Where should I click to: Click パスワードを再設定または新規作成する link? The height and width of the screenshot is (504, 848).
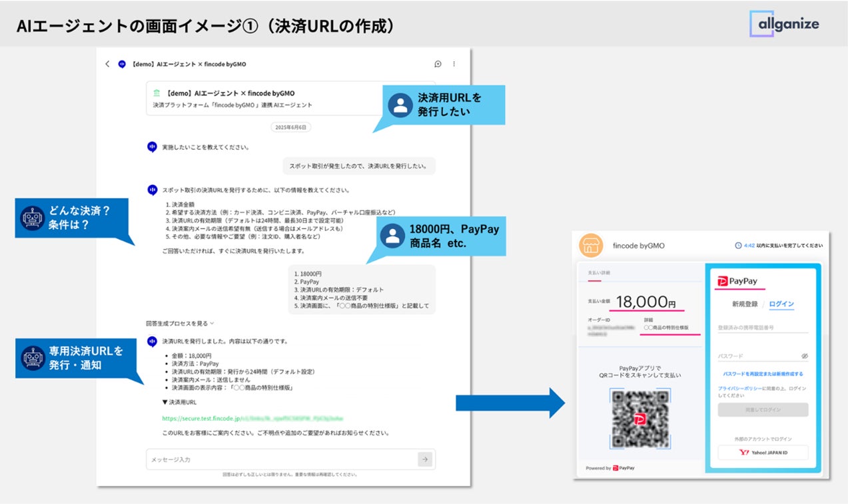point(763,374)
